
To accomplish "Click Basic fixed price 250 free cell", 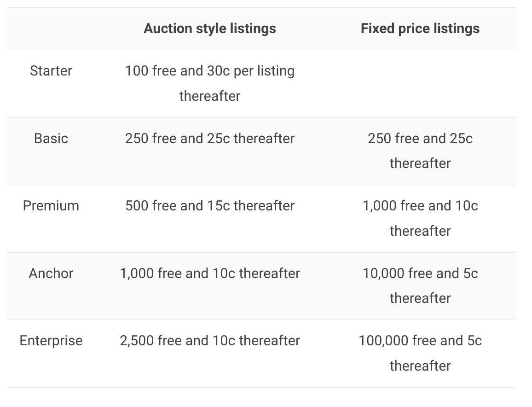I will [x=420, y=151].
